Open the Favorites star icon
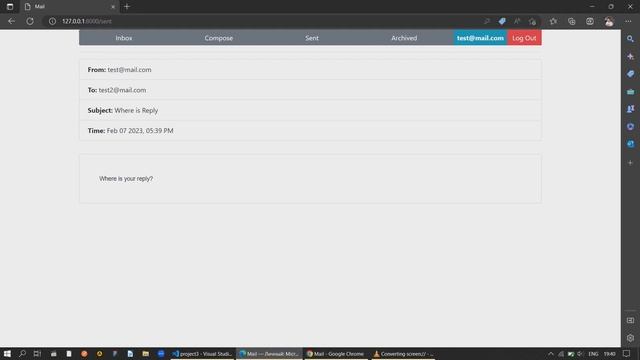Viewport: 640px width, 360px height. [x=553, y=21]
